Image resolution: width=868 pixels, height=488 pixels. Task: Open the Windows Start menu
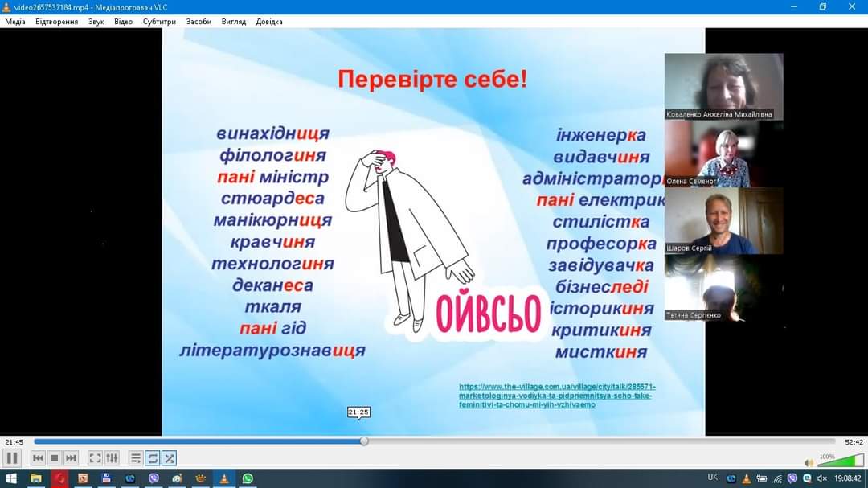pos(11,478)
